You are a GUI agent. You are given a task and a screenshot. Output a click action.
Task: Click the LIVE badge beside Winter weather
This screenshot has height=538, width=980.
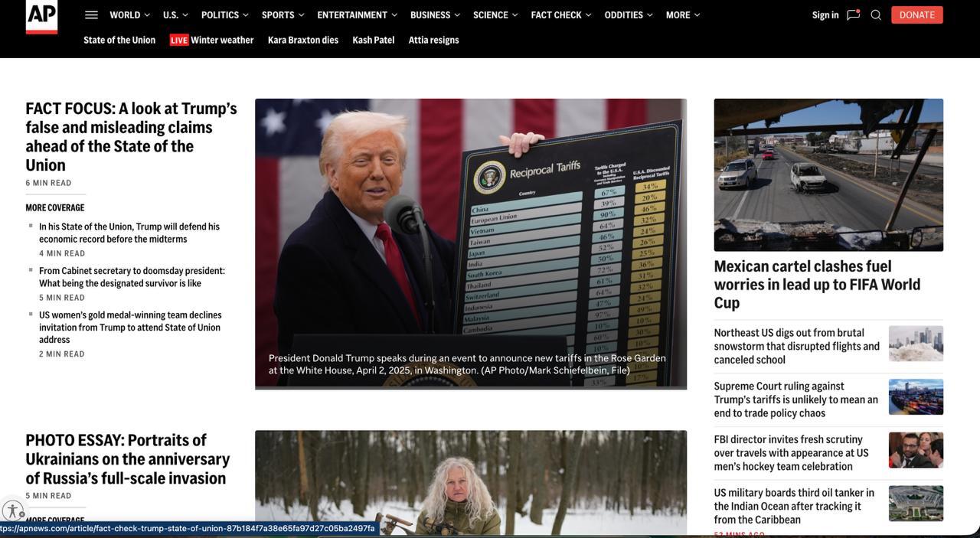pyautogui.click(x=179, y=40)
